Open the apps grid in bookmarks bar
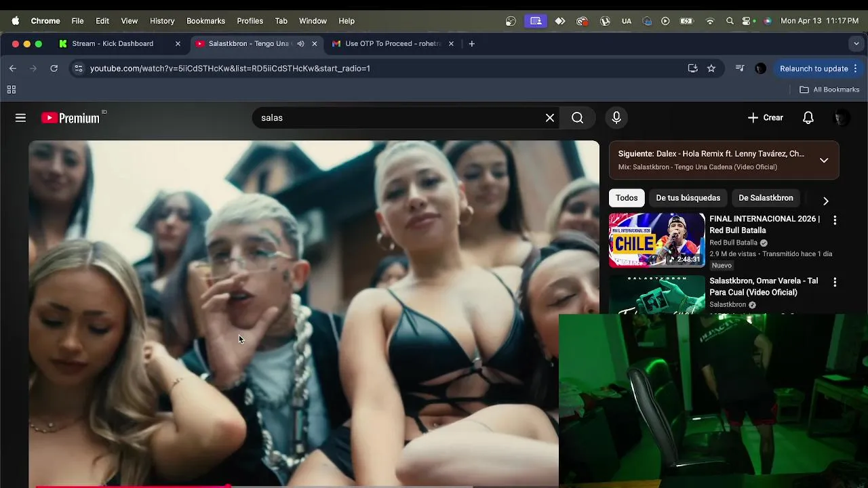This screenshot has width=868, height=488. click(11, 89)
